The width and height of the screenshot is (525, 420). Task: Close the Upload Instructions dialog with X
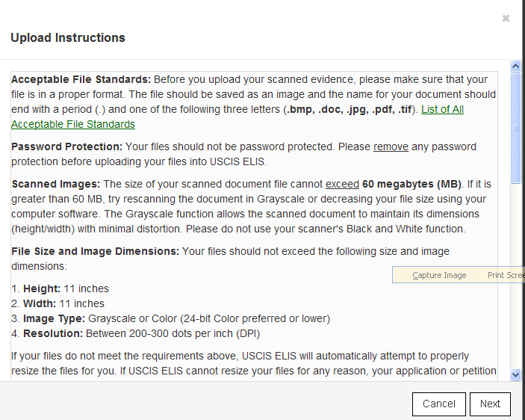tap(506, 19)
